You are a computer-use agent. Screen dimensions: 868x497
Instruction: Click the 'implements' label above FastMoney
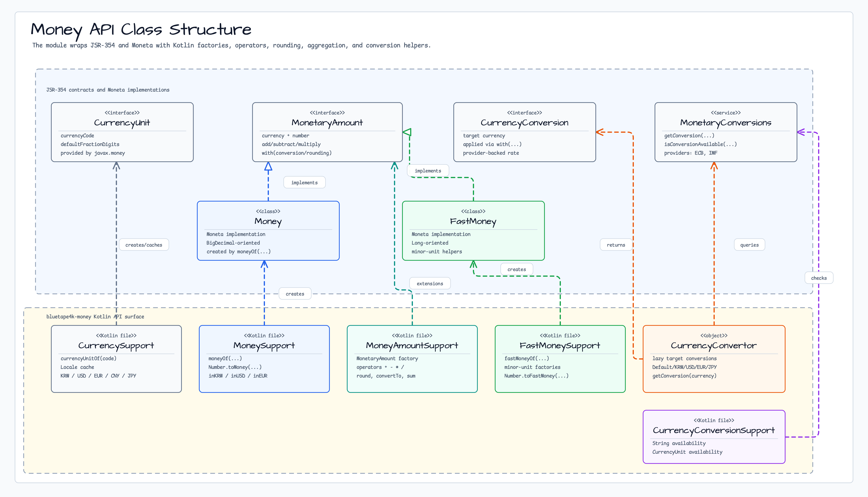(428, 171)
